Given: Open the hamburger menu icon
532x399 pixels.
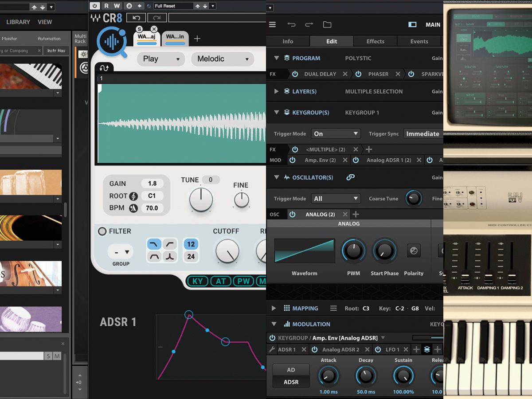Looking at the screenshot, I should pos(273,25).
